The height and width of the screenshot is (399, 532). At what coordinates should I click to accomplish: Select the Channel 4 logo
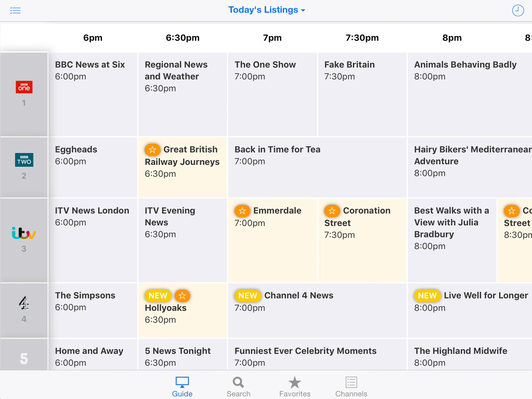(24, 303)
